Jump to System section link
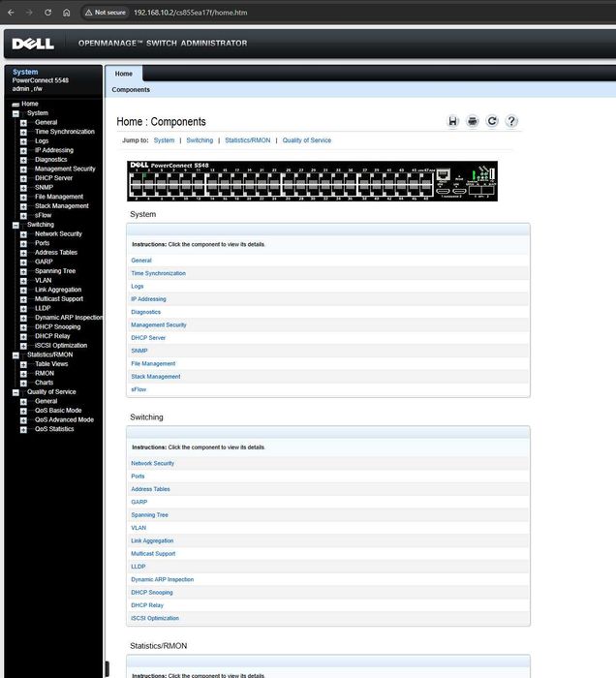Screen dimensions: 616x678 165,140
